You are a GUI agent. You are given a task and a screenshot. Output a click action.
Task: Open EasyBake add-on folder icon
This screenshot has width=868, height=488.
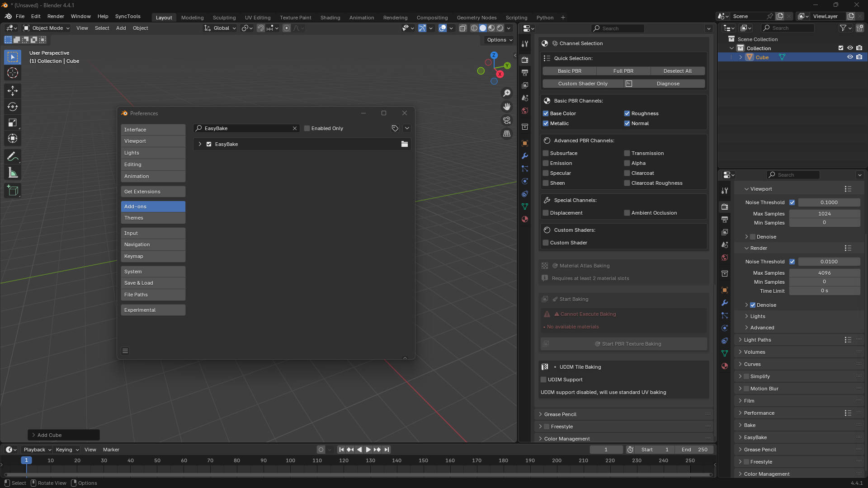tap(405, 144)
